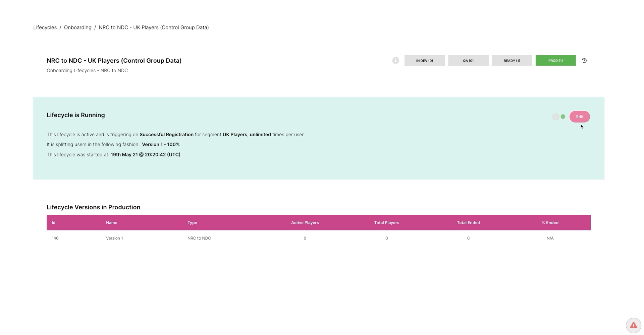Image resolution: width=644 pixels, height=335 pixels.
Task: Click the % Ended column header
Action: [550, 223]
